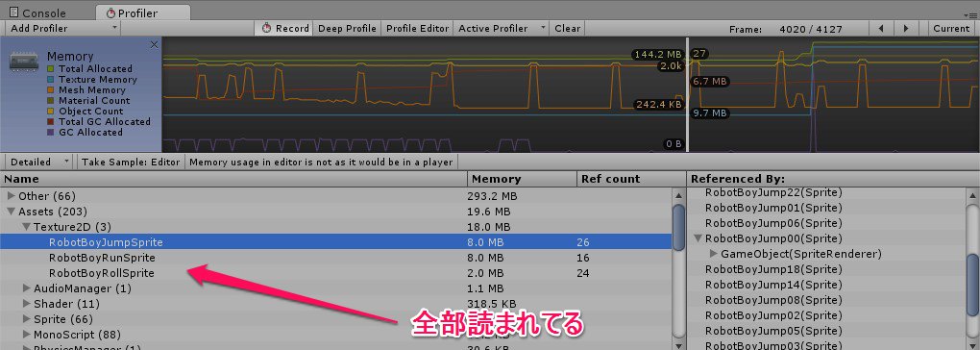Screen dimensions: 980x350
Task: Expand the Sprite (66) group
Action: pos(27,319)
